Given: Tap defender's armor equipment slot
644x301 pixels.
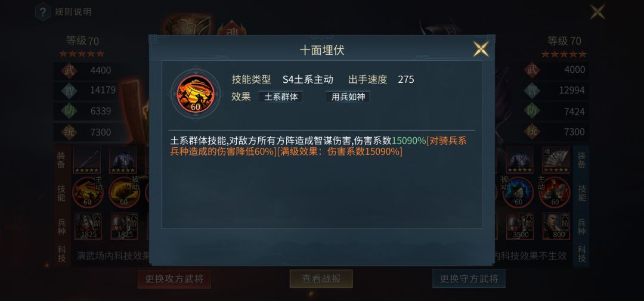Looking at the screenshot, I should pyautogui.click(x=519, y=160).
